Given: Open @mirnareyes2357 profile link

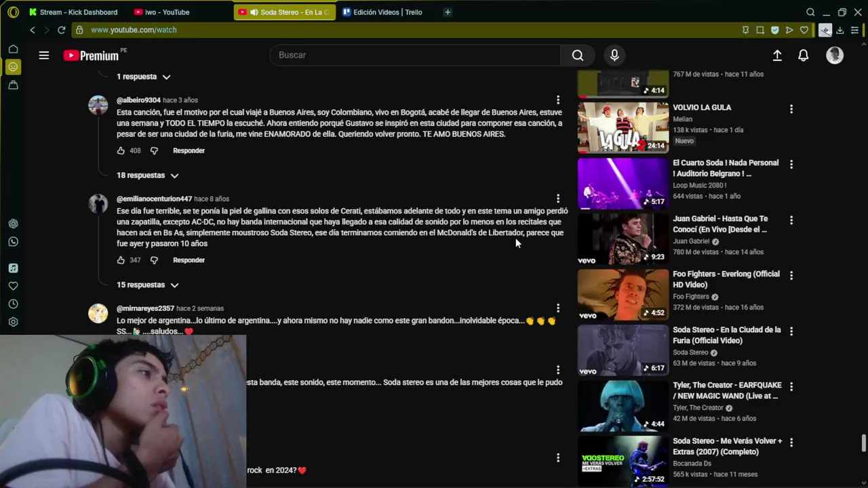Looking at the screenshot, I should coord(145,308).
